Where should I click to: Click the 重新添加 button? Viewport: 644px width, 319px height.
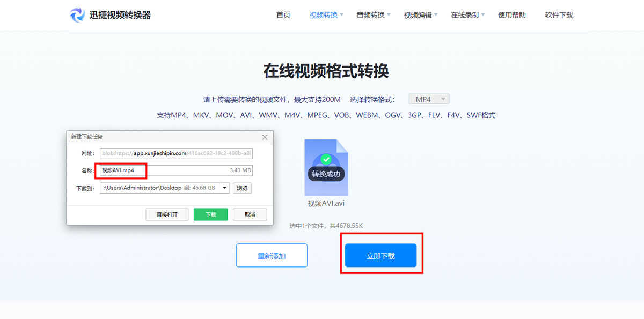pyautogui.click(x=272, y=256)
